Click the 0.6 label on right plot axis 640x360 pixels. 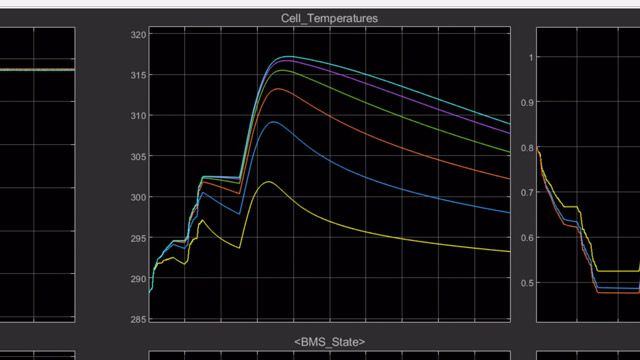527,238
